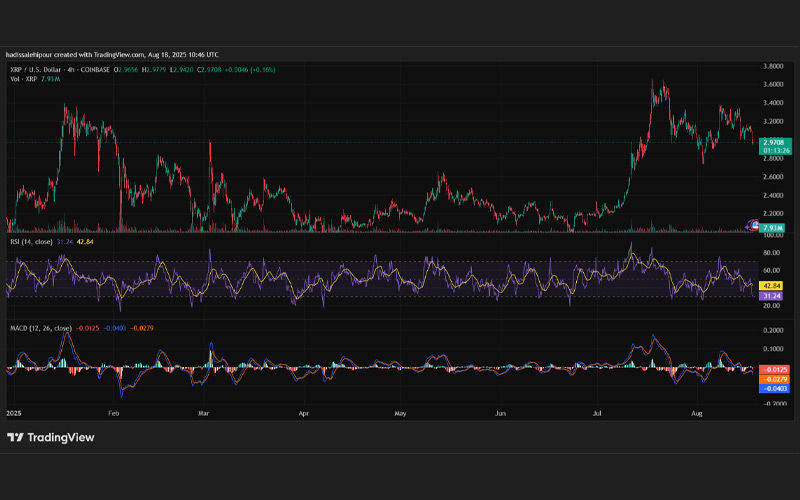Click the Feb label on time axis
The height and width of the screenshot is (500, 800).
point(114,413)
